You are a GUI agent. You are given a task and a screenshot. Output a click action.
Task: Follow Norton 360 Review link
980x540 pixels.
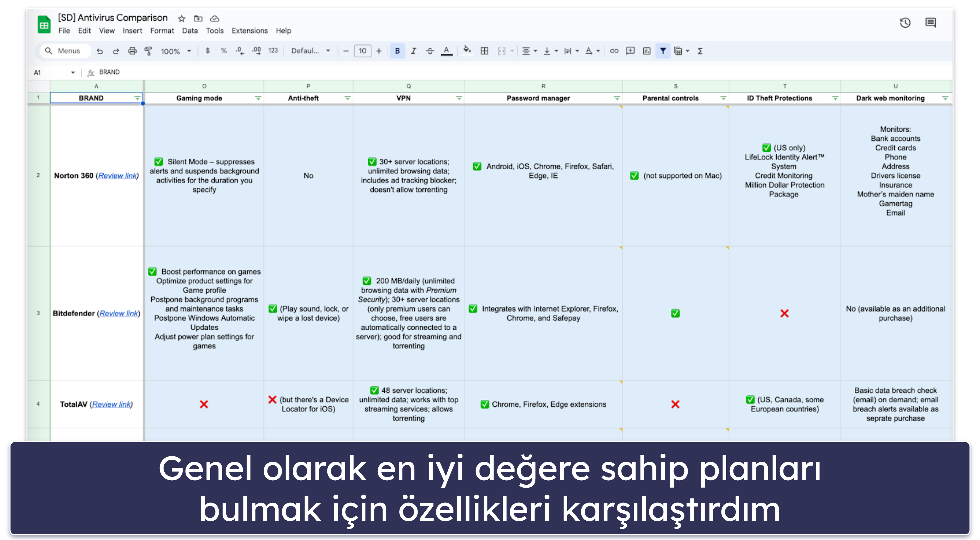coord(117,176)
